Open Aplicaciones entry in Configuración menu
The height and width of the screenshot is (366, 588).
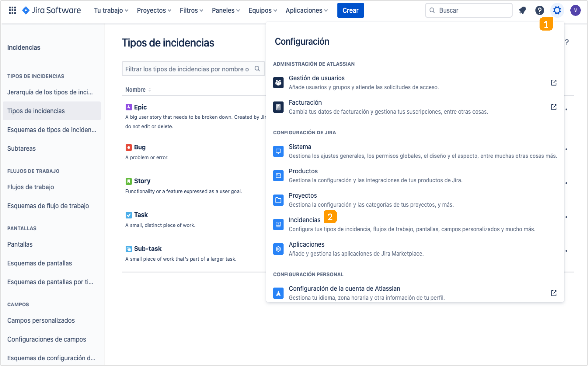415,249
